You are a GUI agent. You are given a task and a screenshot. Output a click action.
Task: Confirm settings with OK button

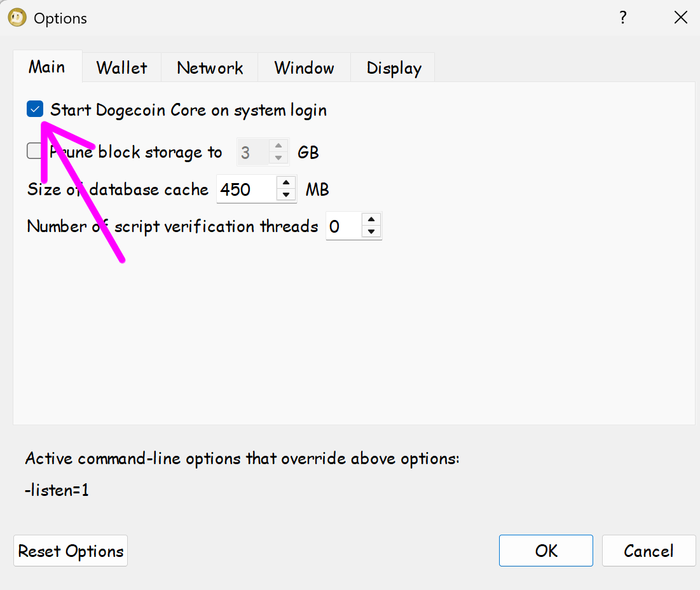(546, 551)
